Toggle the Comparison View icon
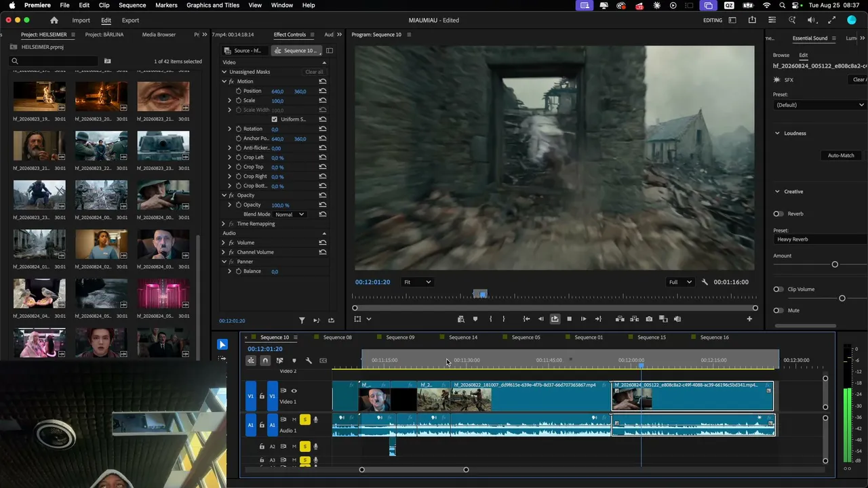868x488 pixels. point(663,319)
